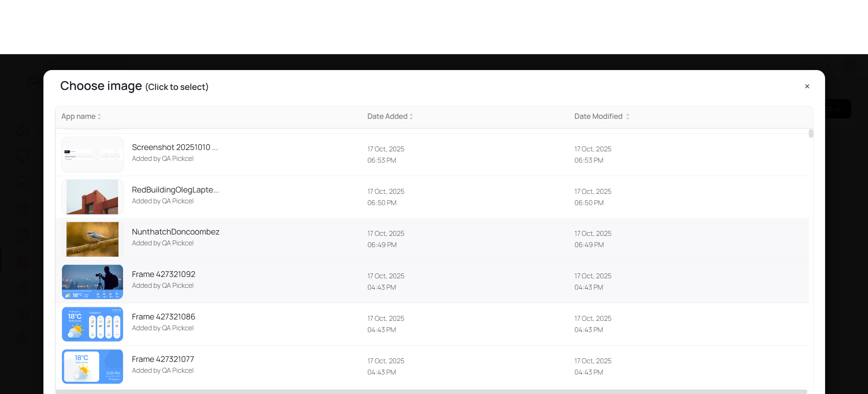Open the Screens monitor icon in sidebar
Image resolution: width=868 pixels, height=394 pixels.
(23, 156)
